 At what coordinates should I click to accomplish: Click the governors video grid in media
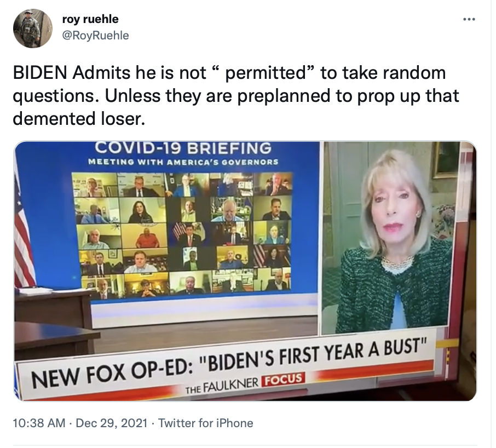tap(182, 235)
